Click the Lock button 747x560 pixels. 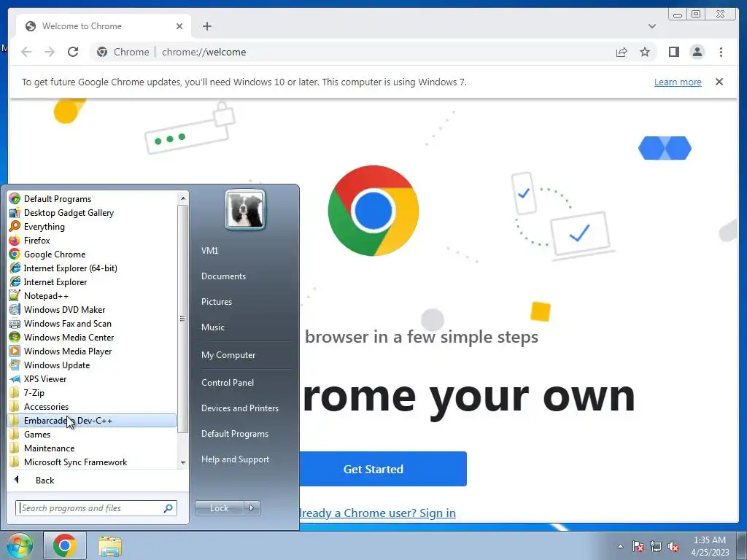pos(219,508)
